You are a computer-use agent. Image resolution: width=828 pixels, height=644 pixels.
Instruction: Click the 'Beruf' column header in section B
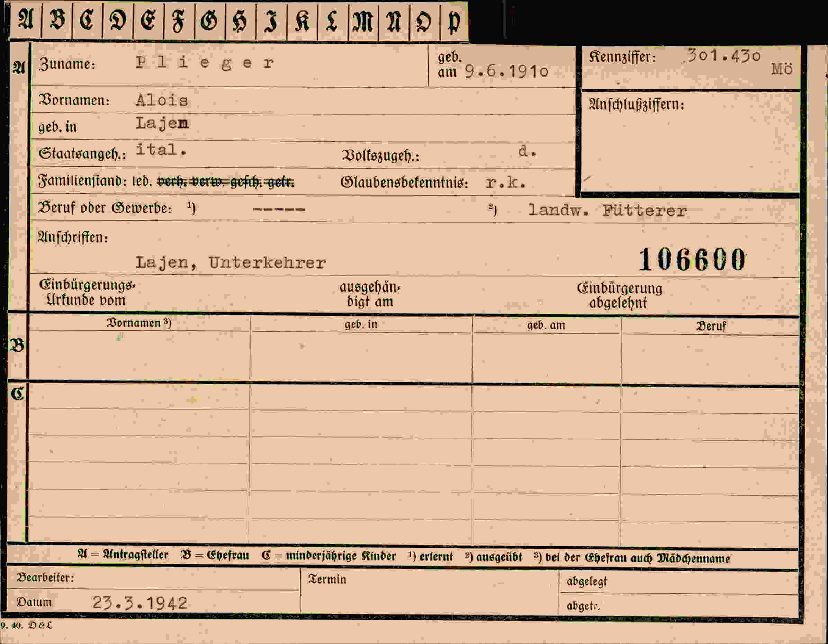[x=711, y=326]
